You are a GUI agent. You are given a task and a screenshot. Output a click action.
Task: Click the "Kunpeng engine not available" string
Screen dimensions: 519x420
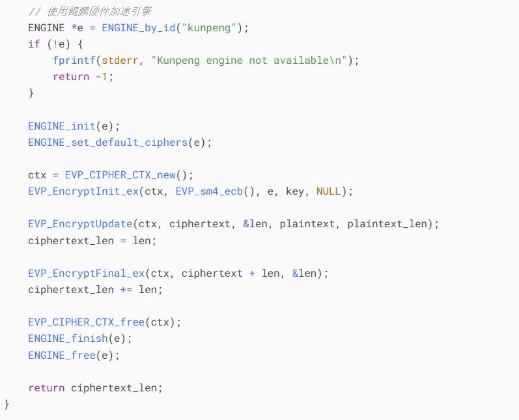point(249,61)
